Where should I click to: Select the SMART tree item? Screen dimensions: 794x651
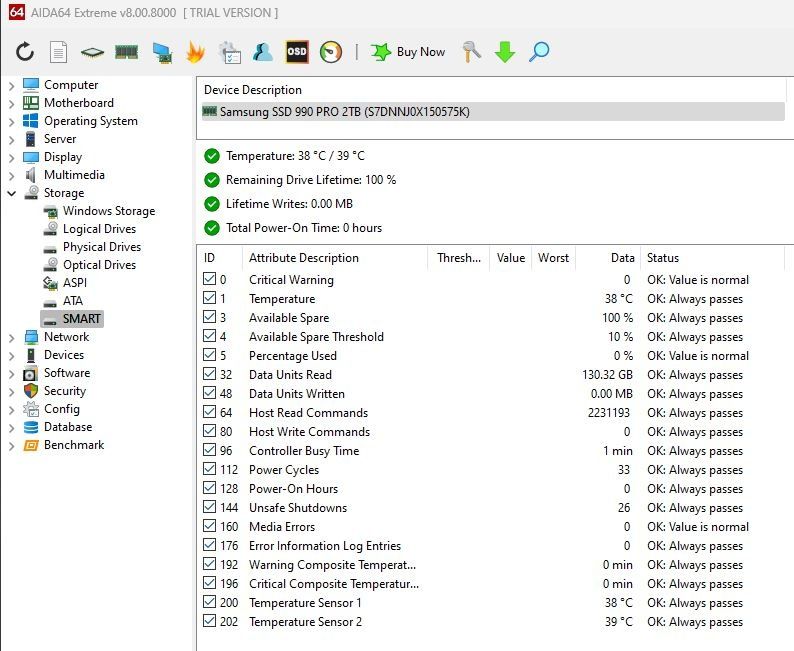pyautogui.click(x=72, y=318)
